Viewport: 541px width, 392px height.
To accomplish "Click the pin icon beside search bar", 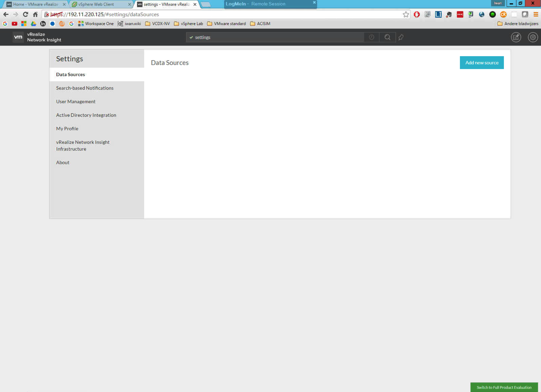I will pyautogui.click(x=401, y=37).
